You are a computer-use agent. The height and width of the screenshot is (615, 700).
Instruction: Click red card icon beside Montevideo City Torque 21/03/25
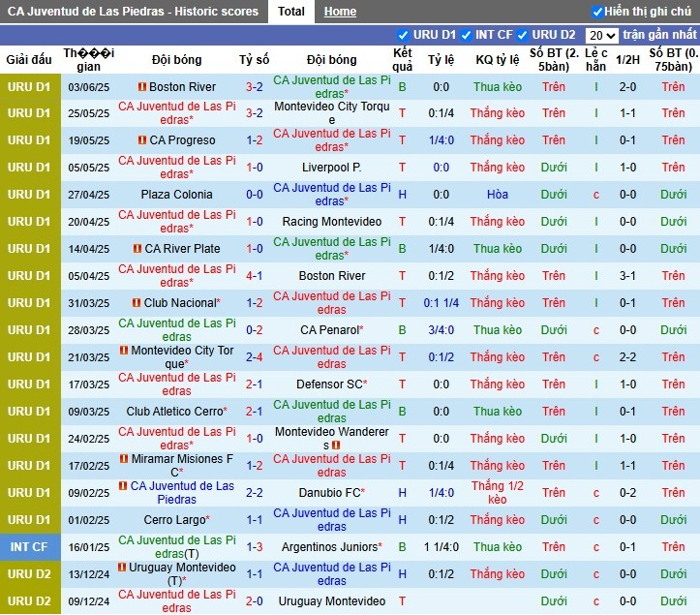(124, 351)
